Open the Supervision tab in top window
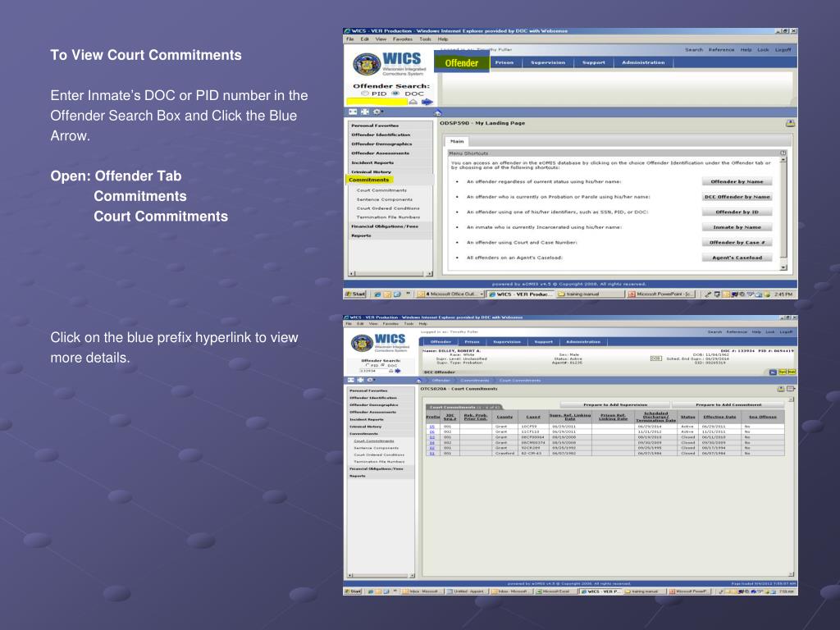The image size is (840, 630). [547, 62]
